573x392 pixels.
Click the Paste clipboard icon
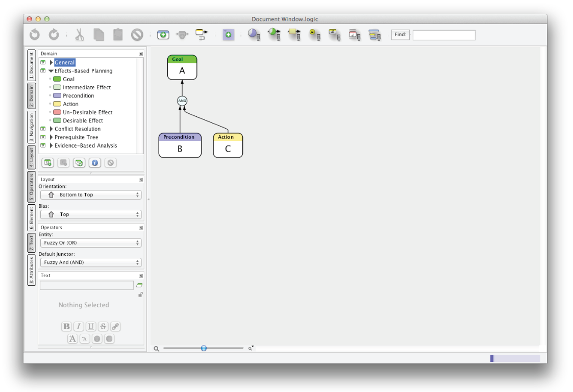point(118,35)
